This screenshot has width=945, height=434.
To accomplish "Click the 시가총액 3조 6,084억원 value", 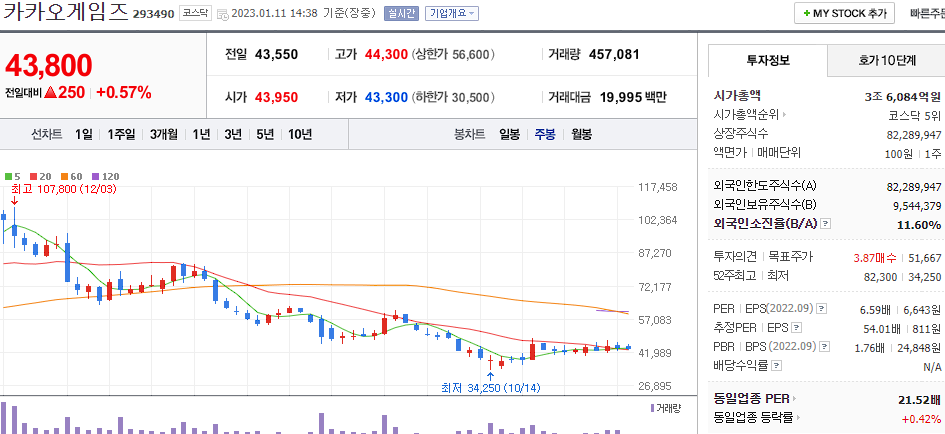I will pyautogui.click(x=902, y=96).
